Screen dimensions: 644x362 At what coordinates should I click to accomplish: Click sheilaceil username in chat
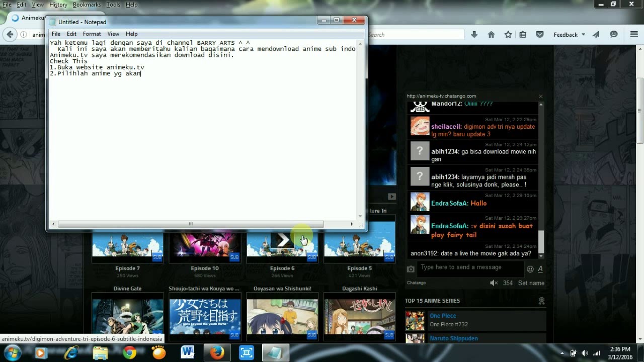click(x=447, y=127)
